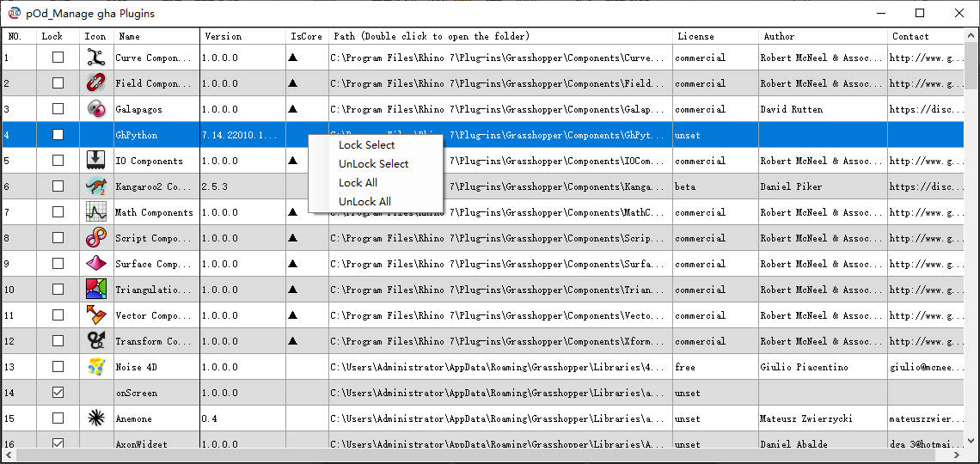Click the Galapagos plugin icon
This screenshot has height=464, width=980.
(95, 108)
